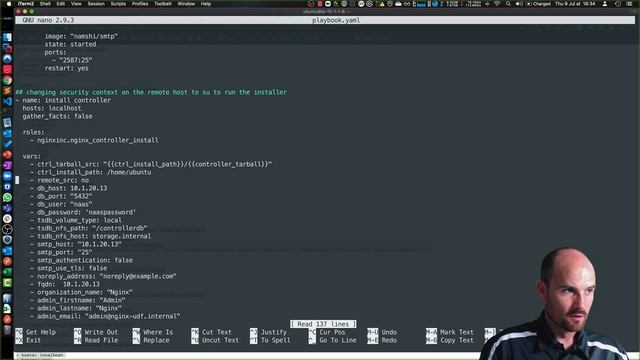Place cursor on 'nginxinc.nginx_controller_install' role line

[x=94, y=140]
